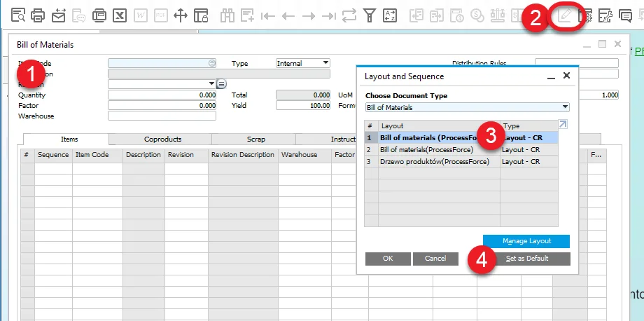Image resolution: width=644 pixels, height=321 pixels.
Task: Export to Microsoft Excel icon
Action: click(120, 15)
